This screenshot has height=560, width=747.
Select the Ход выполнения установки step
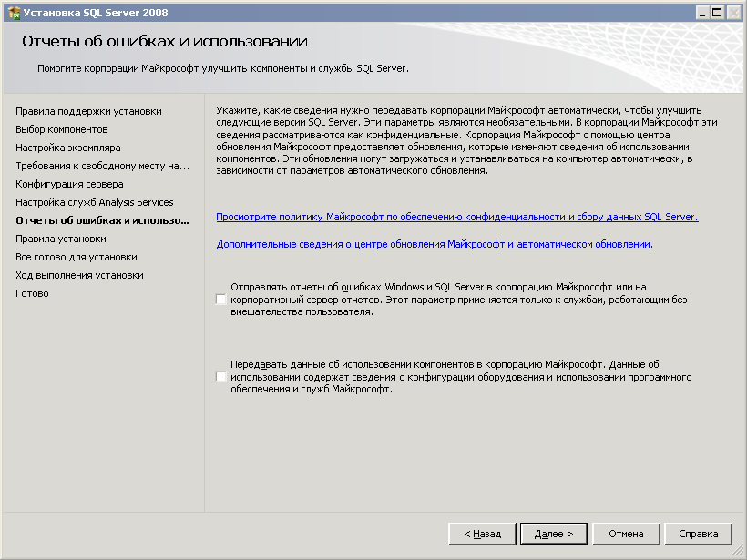79,275
